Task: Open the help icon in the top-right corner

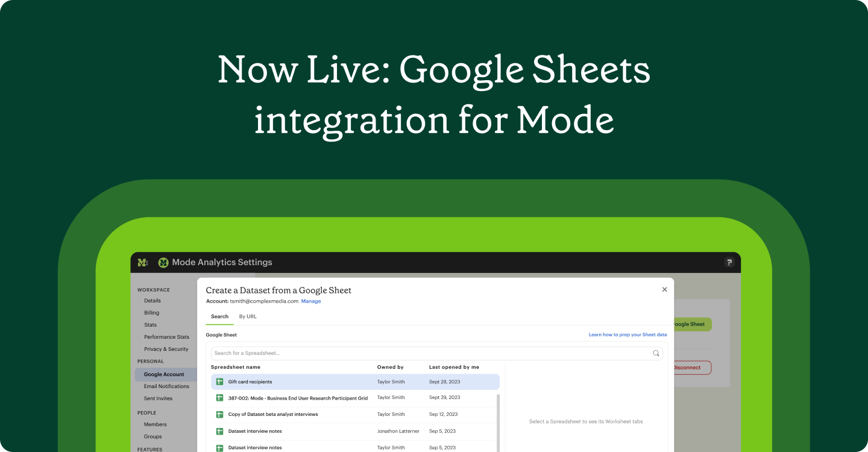Action: point(729,262)
